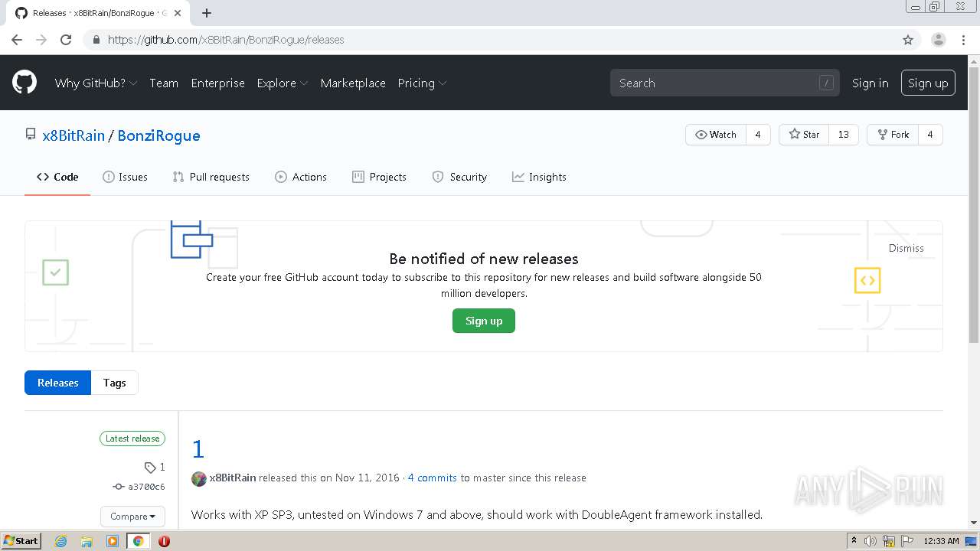Bookmark this page with the star icon
Viewport: 980px width, 551px height.
tap(908, 40)
